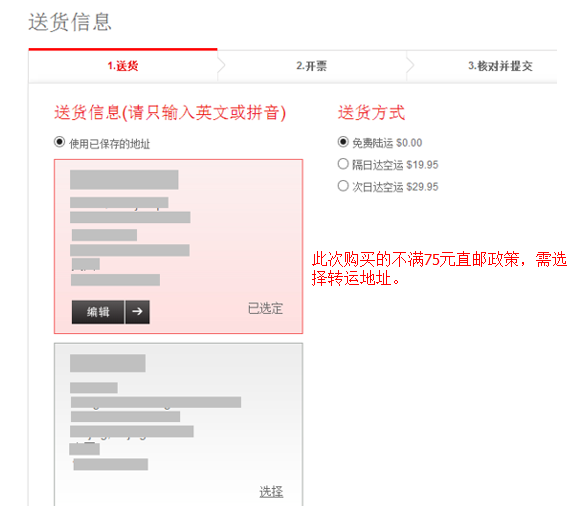The image size is (586, 506).
Task: Select the gray second saved address card
Action: click(x=178, y=425)
